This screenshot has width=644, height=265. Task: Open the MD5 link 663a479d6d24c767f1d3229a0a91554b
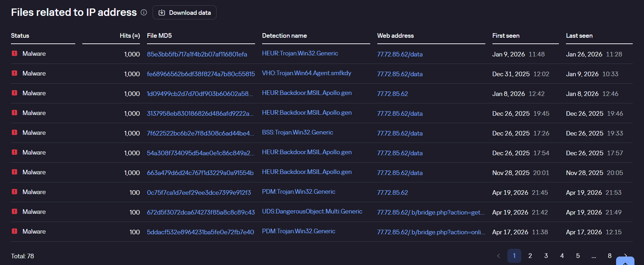click(x=200, y=173)
